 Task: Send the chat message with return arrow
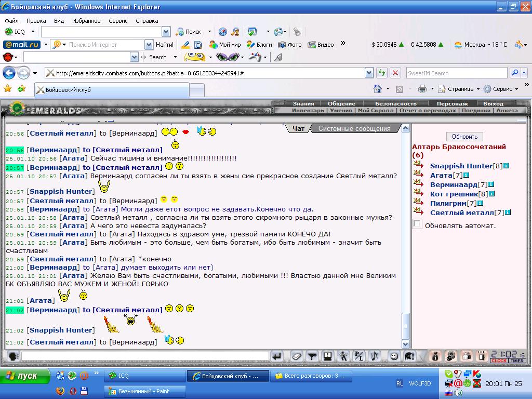pos(277,356)
